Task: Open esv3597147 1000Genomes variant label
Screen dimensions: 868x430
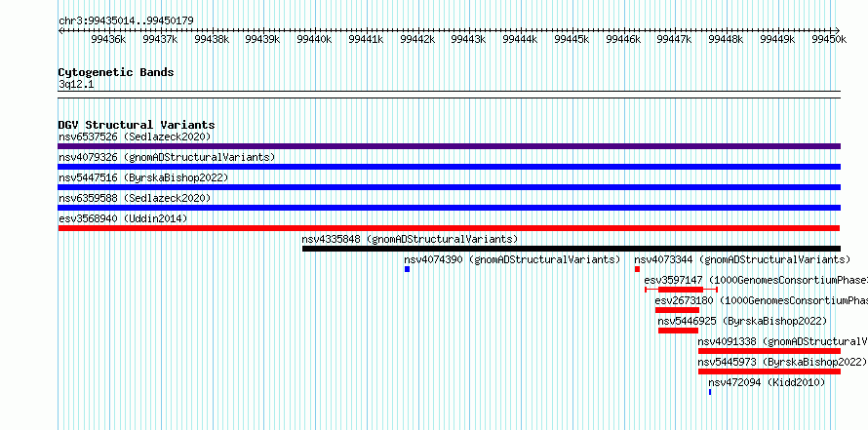Action: (x=756, y=280)
